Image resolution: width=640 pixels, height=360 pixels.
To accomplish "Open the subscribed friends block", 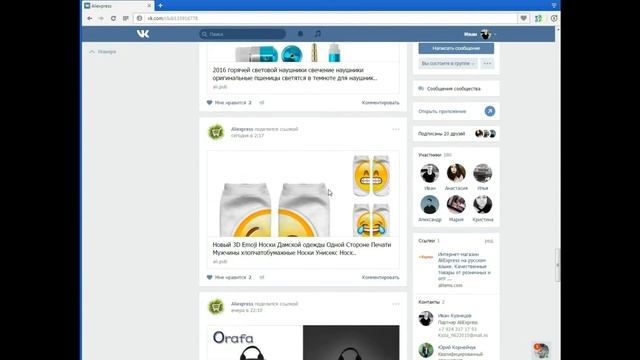I will tap(456, 133).
